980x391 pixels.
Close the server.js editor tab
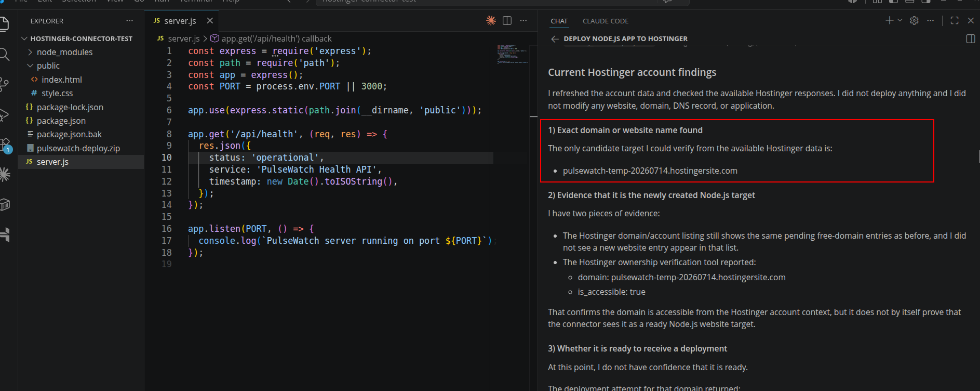(x=210, y=21)
